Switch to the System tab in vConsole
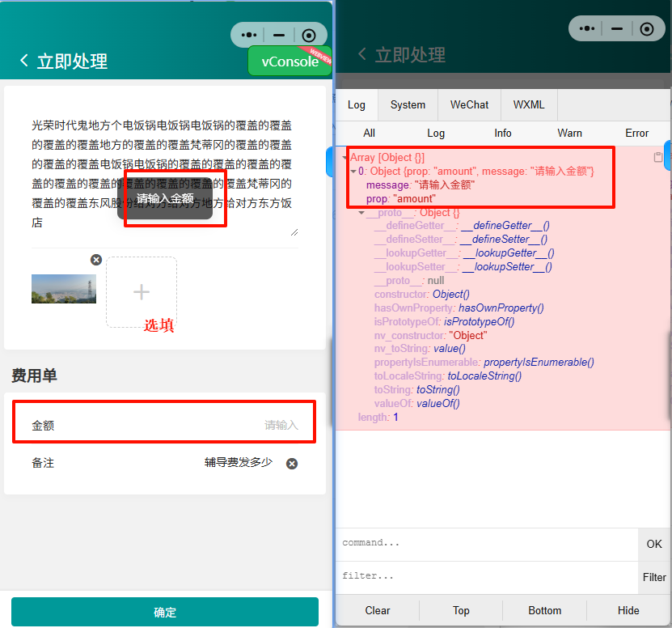 pos(408,105)
